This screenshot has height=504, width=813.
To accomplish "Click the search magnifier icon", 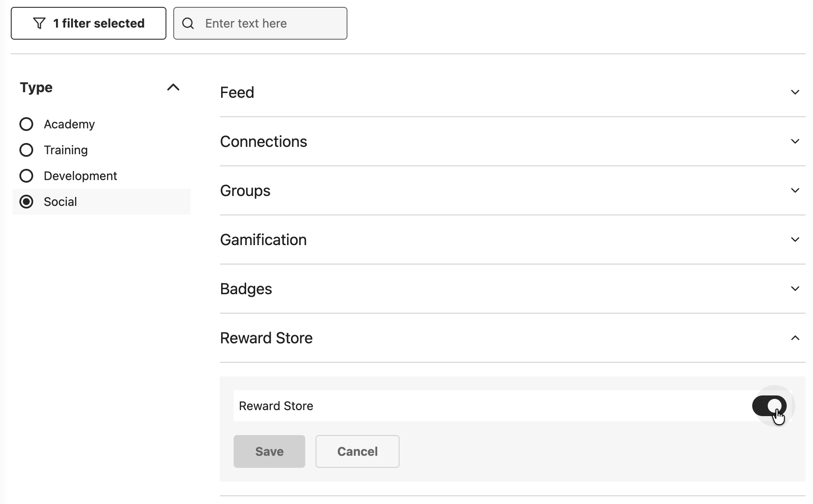I will 188,23.
